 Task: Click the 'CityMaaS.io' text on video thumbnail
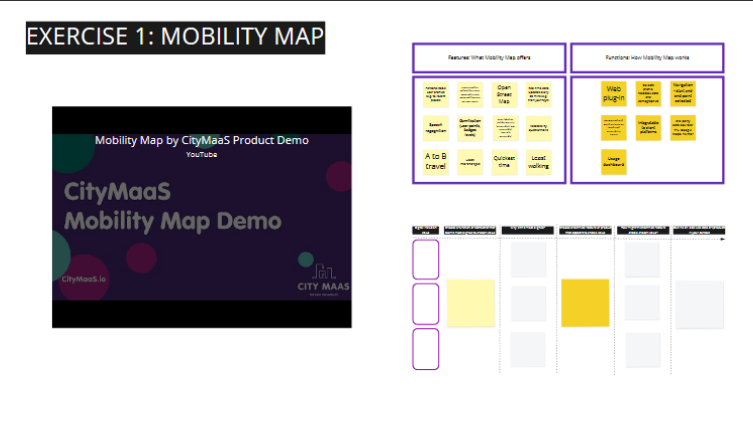85,280
